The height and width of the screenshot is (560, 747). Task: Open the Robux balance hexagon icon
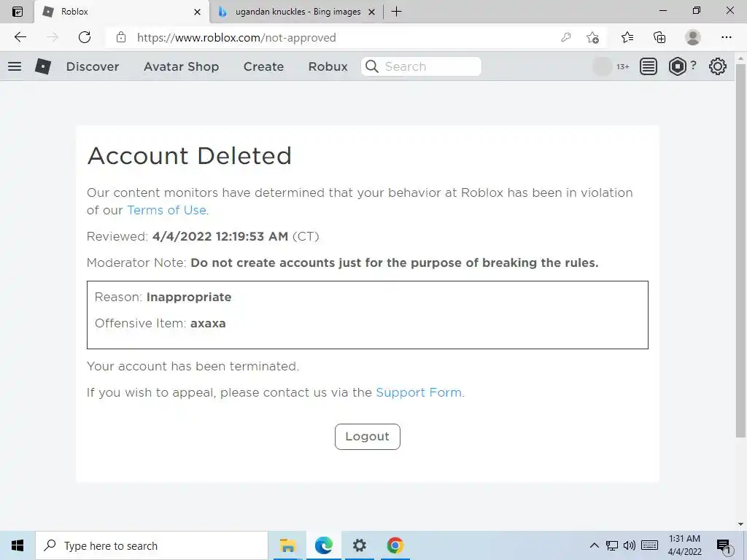(677, 66)
